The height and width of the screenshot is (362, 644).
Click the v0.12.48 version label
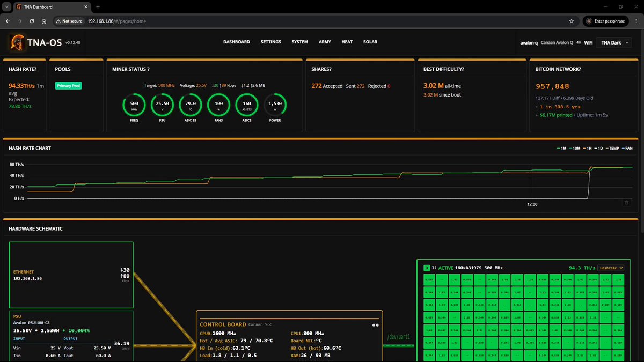click(x=72, y=42)
